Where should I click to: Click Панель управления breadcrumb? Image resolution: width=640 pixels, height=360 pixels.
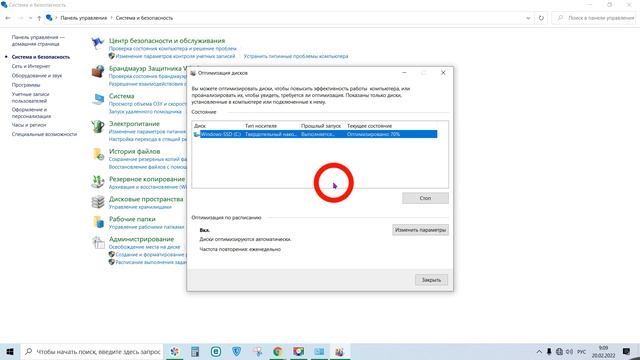84,18
